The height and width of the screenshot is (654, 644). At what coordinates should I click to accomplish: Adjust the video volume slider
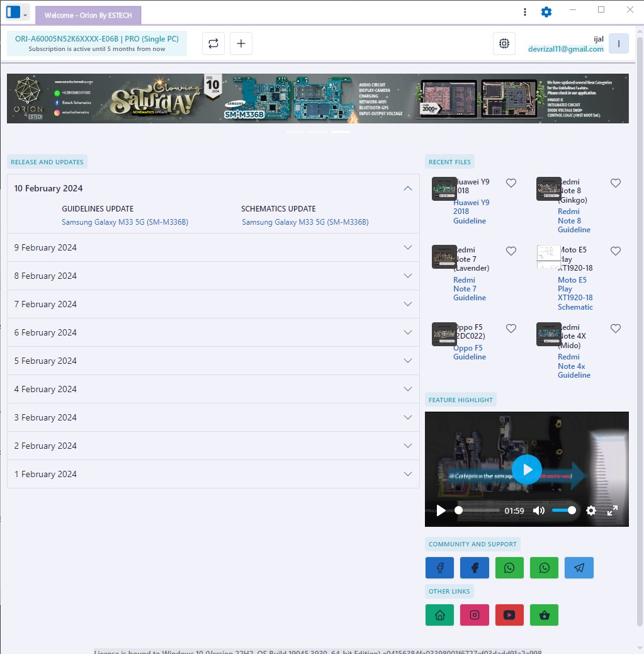(x=563, y=510)
